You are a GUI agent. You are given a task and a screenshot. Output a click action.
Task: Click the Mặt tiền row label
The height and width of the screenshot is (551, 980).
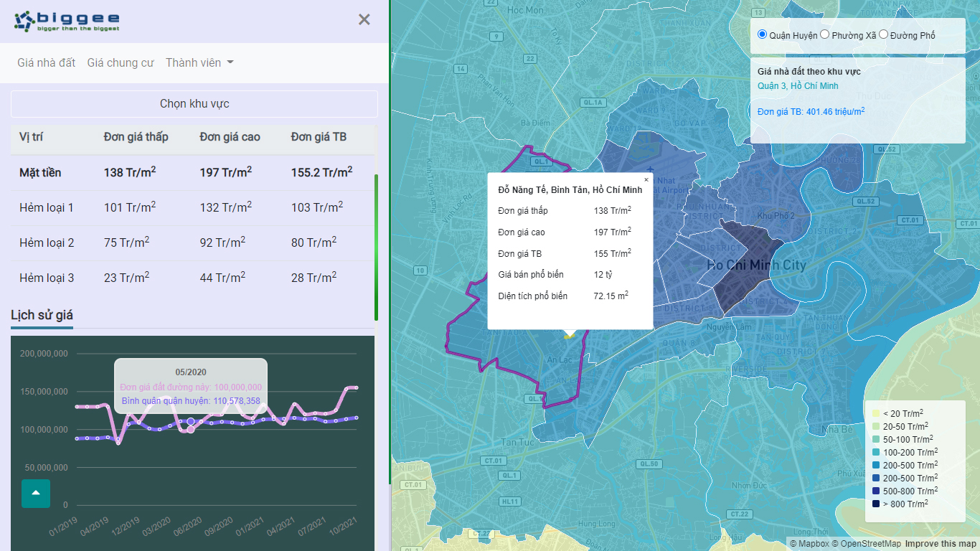pos(40,173)
